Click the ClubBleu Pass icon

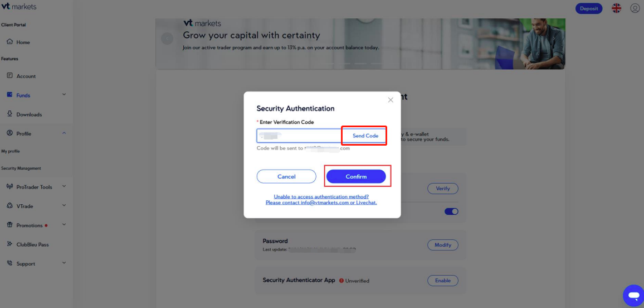pos(9,244)
